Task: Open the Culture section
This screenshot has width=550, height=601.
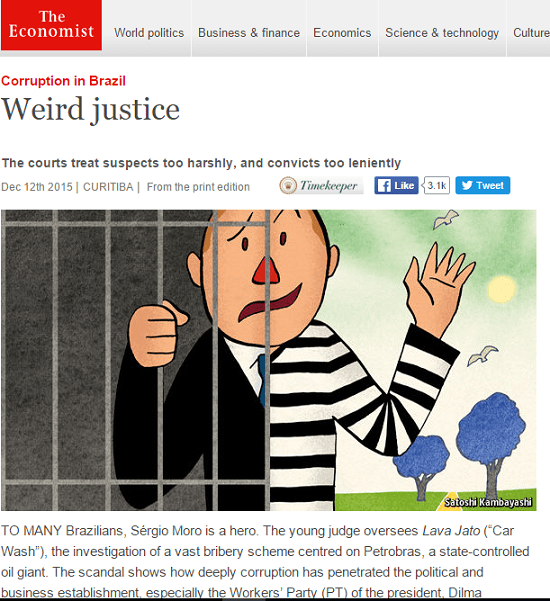Action: coord(531,33)
